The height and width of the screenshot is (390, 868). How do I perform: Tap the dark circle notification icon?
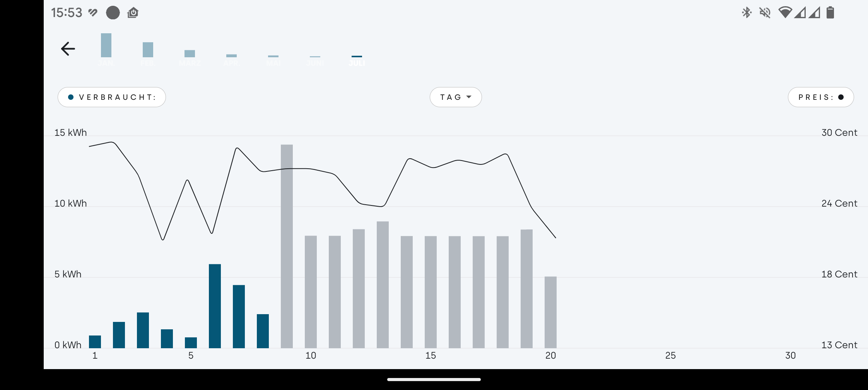click(x=113, y=12)
